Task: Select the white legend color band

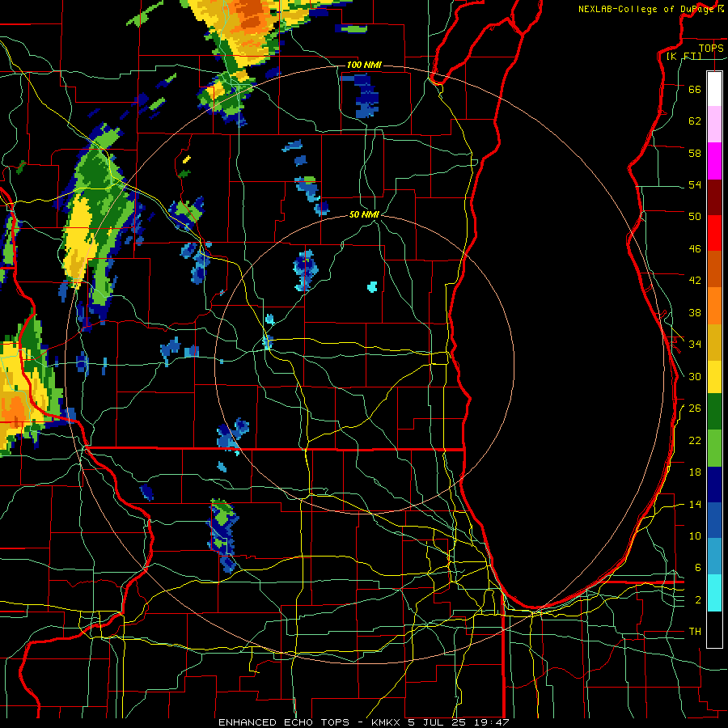Action: pyautogui.click(x=714, y=89)
